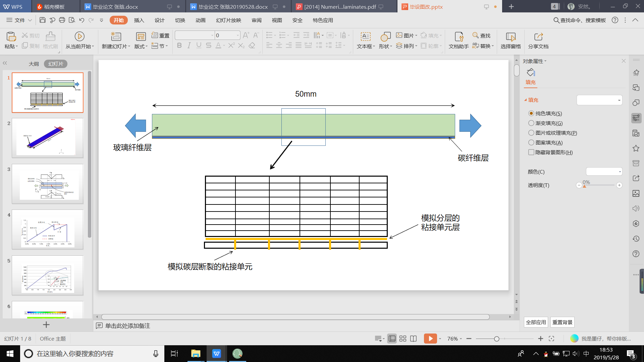Click the new slide (新建幻灯片) icon

(x=116, y=37)
